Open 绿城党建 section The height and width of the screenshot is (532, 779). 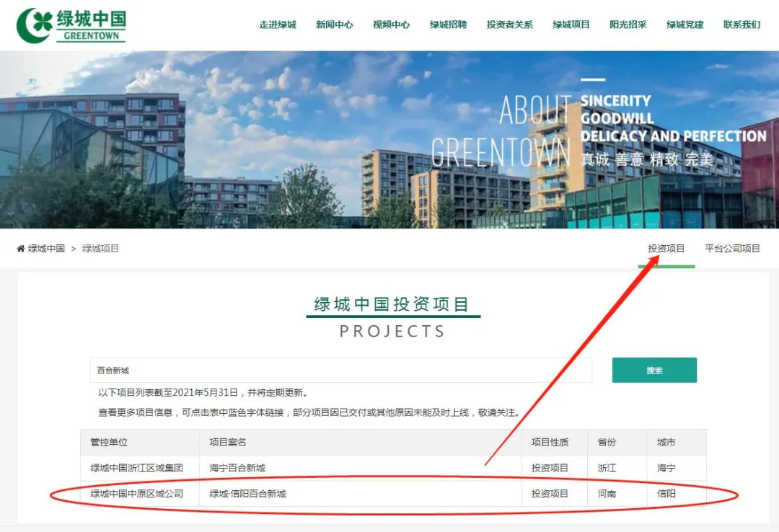click(685, 25)
